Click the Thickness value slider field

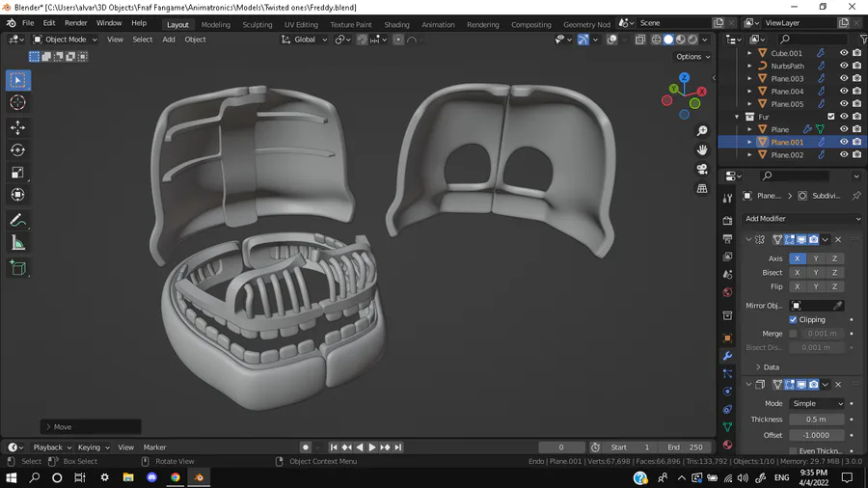click(x=816, y=420)
